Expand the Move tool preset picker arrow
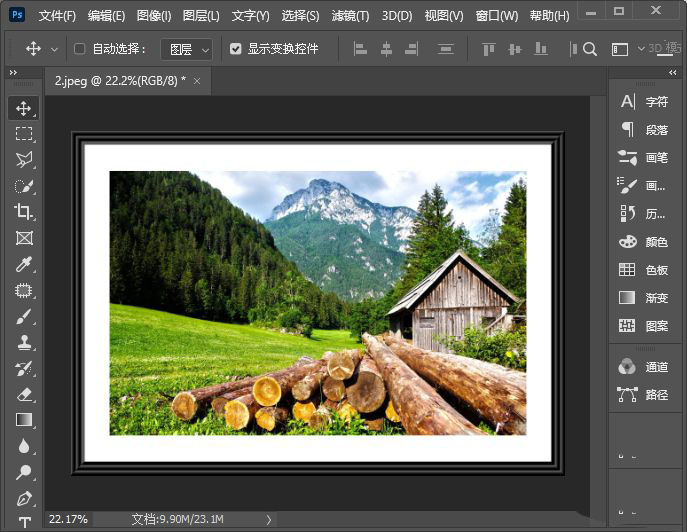 (54, 50)
